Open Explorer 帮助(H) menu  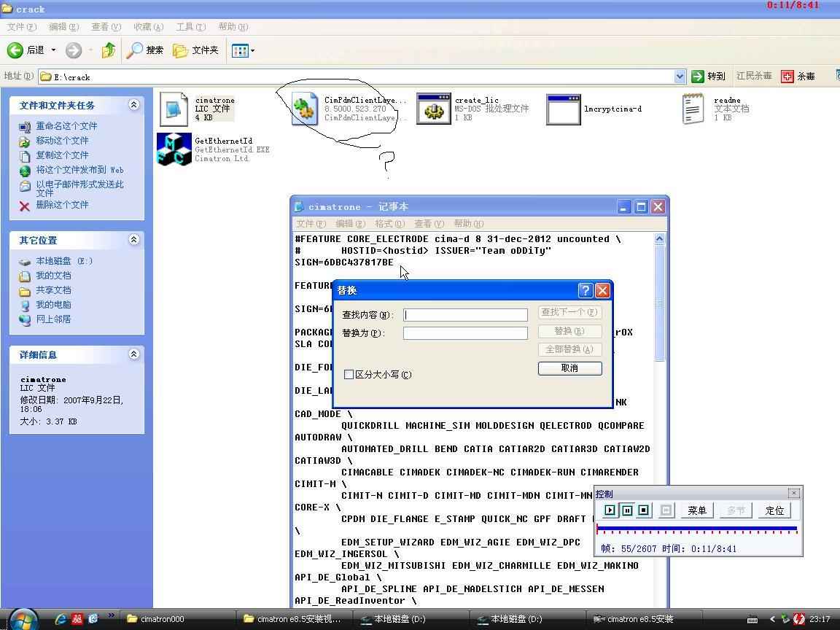click(x=233, y=27)
